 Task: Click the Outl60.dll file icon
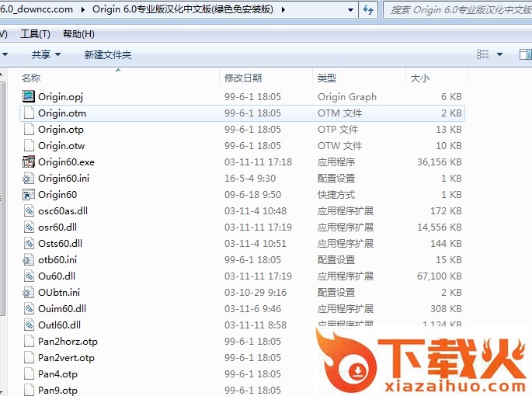(x=29, y=325)
